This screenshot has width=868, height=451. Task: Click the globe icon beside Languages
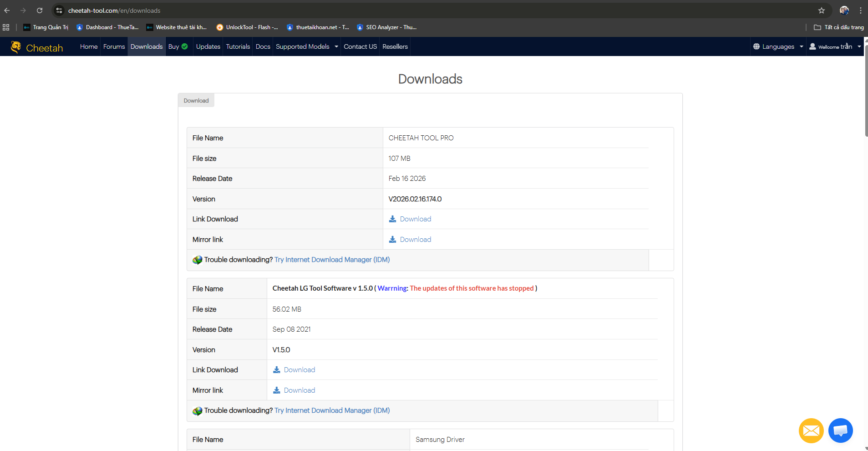click(756, 46)
